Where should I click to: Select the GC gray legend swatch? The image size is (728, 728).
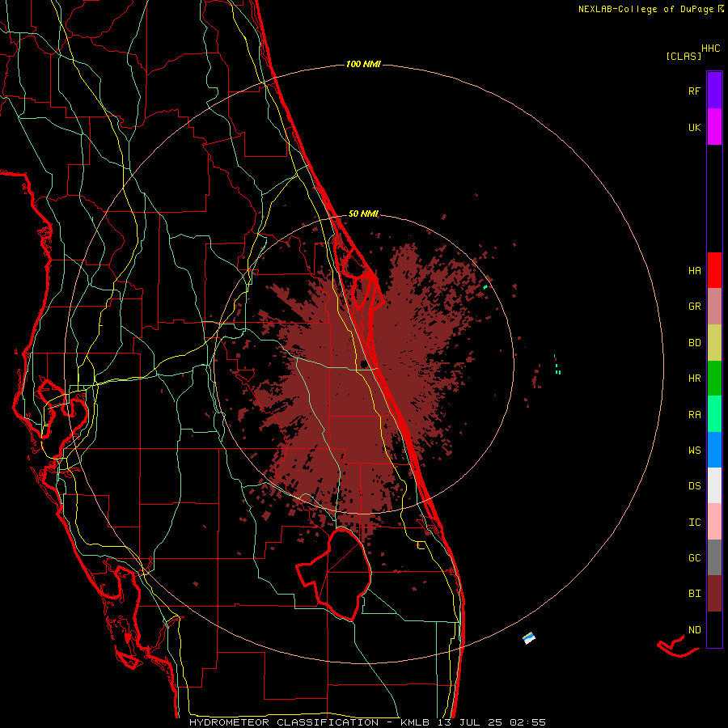[714, 557]
